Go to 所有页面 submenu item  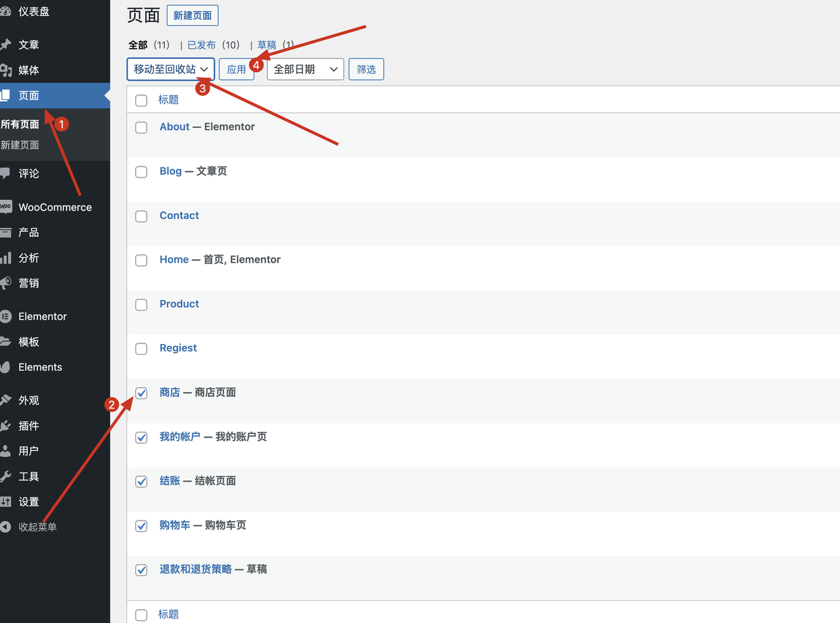click(x=20, y=124)
